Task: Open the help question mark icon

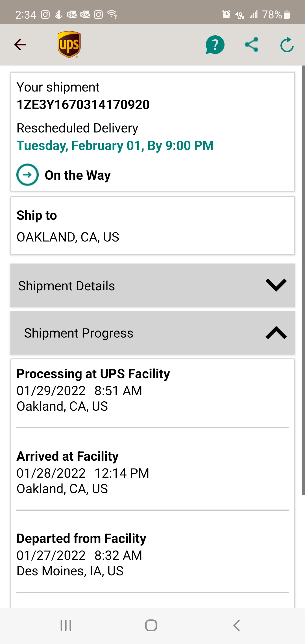Action: (x=215, y=45)
